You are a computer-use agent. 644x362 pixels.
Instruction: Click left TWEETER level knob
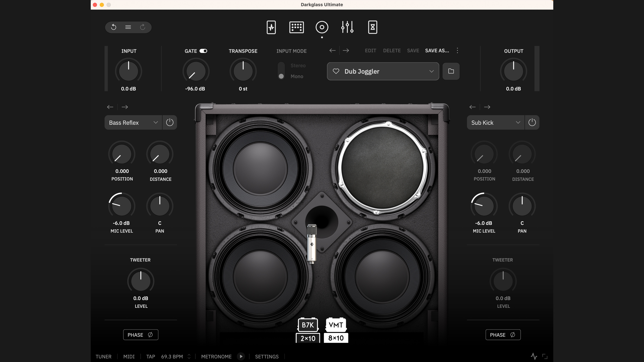pos(141,281)
